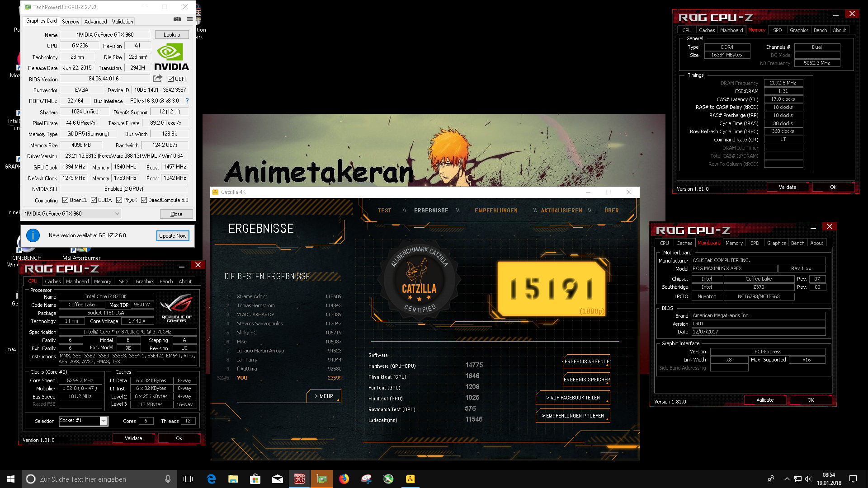Screen dimensions: 868x488
Task: Open the Bench tab in the mainboard CPU-Z window
Action: [x=797, y=243]
